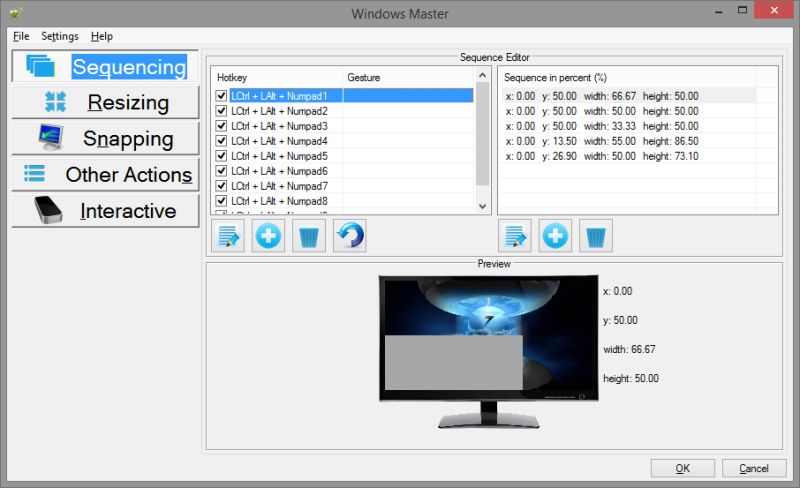The height and width of the screenshot is (488, 800).
Task: Toggle the LCtrl + LAlt + Numpad4 checkbox
Action: pos(221,140)
